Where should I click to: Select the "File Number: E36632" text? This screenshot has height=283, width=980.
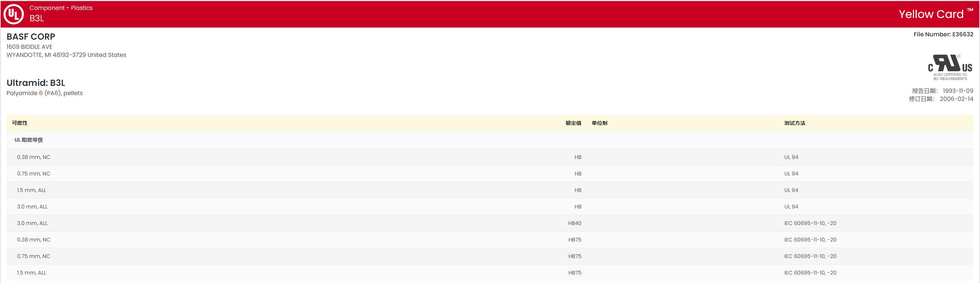tap(943, 34)
